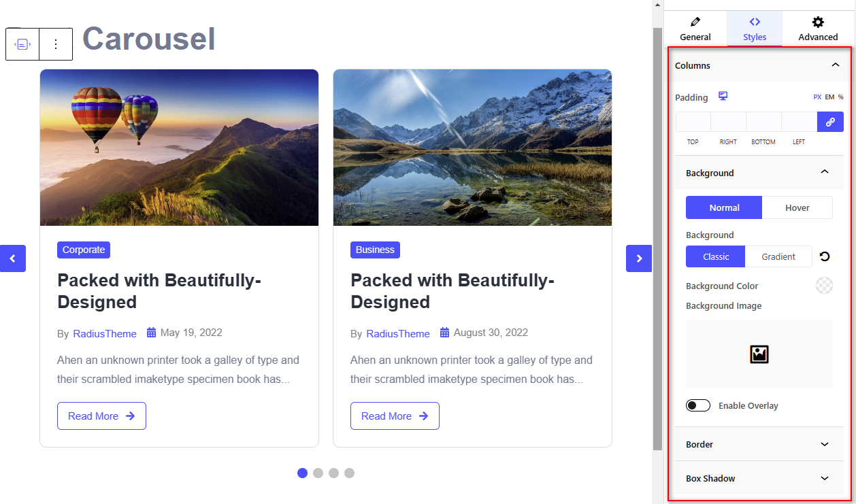Click the Business category tag

tap(375, 250)
